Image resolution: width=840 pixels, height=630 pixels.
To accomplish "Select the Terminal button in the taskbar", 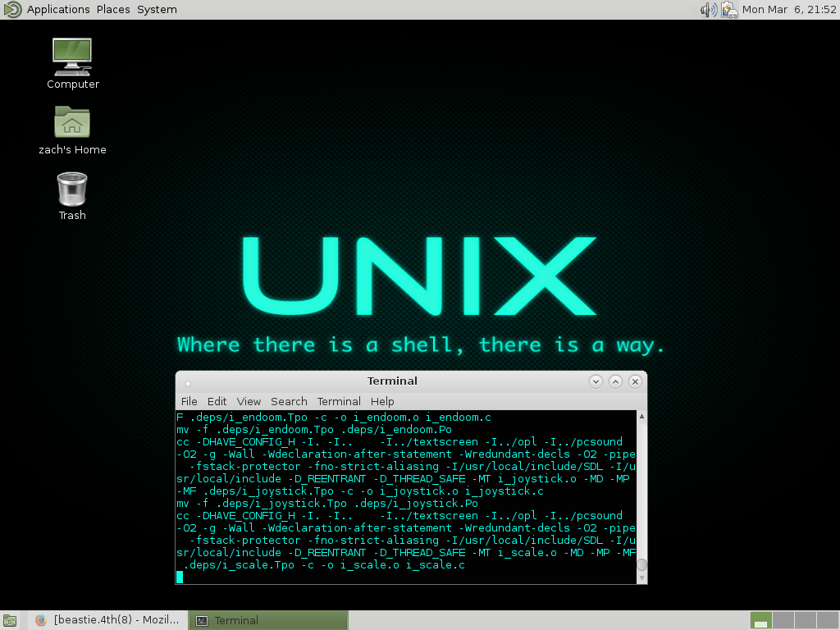I will point(268,620).
